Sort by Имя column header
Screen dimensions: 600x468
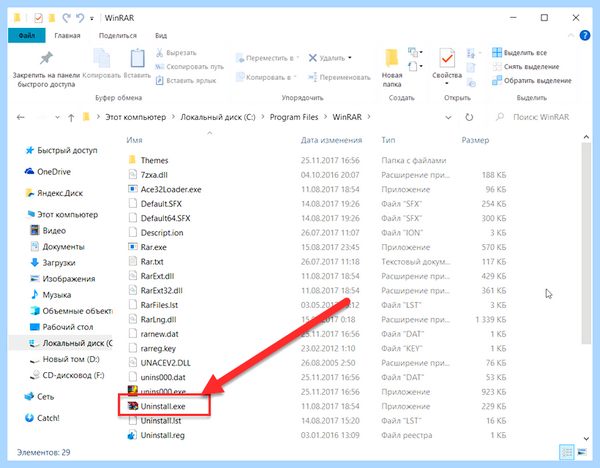[x=134, y=140]
